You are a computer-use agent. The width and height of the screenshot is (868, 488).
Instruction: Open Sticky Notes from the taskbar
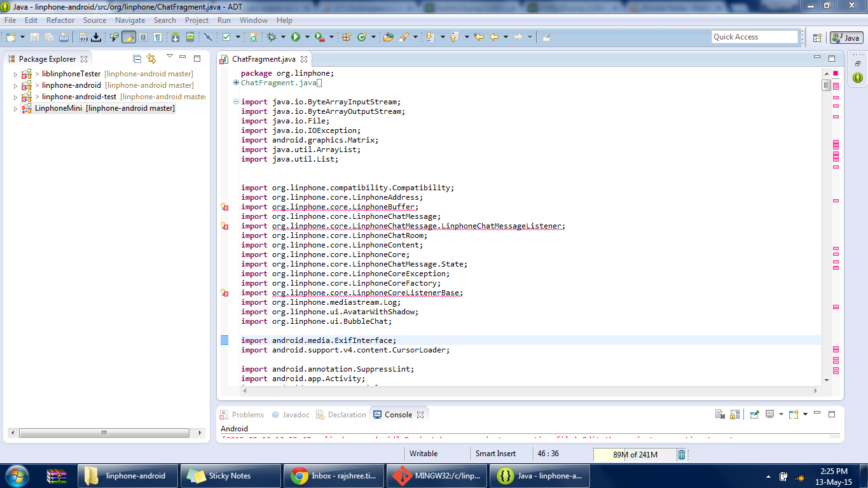coord(230,476)
